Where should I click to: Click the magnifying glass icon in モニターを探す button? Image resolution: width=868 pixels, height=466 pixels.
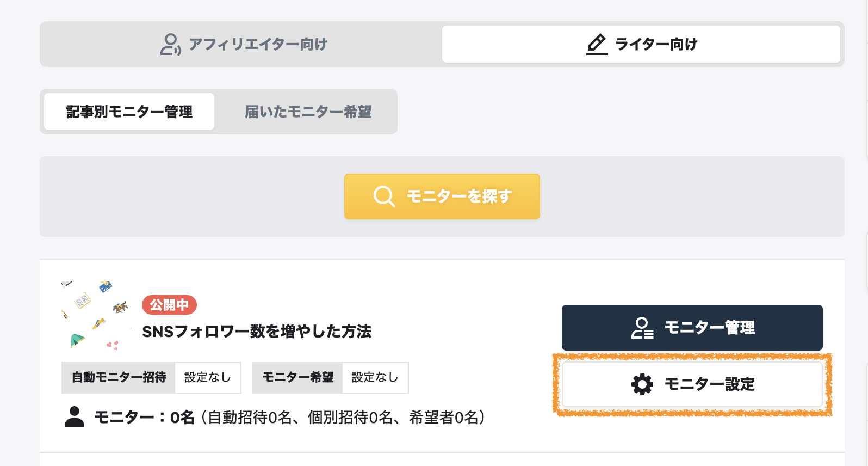coord(384,197)
